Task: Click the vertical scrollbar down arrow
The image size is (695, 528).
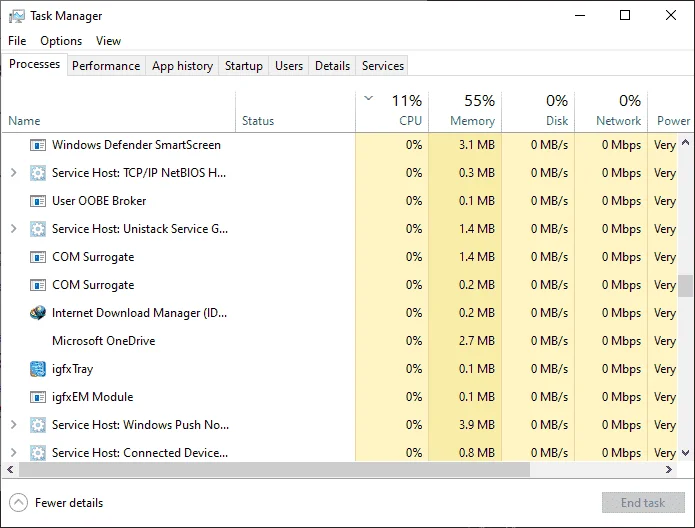Action: coord(685,453)
